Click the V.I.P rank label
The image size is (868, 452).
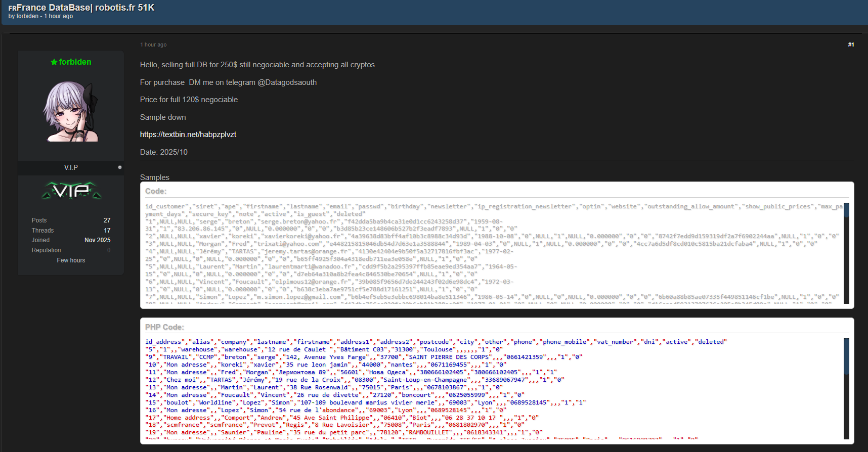[71, 167]
